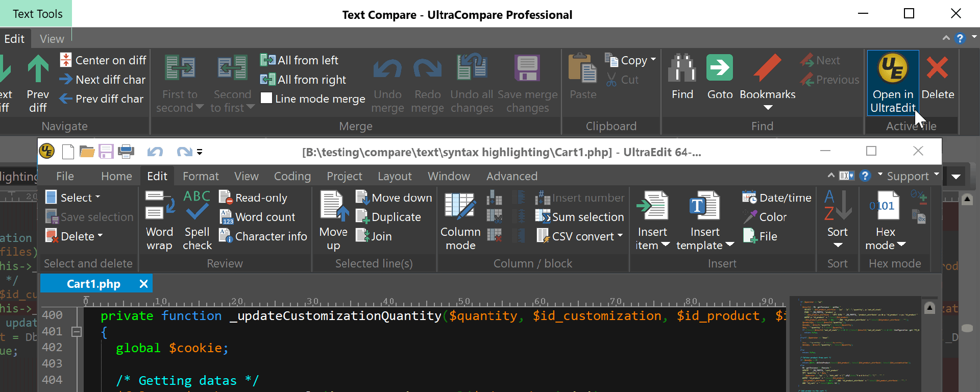Click Sum selection tool

point(579,217)
